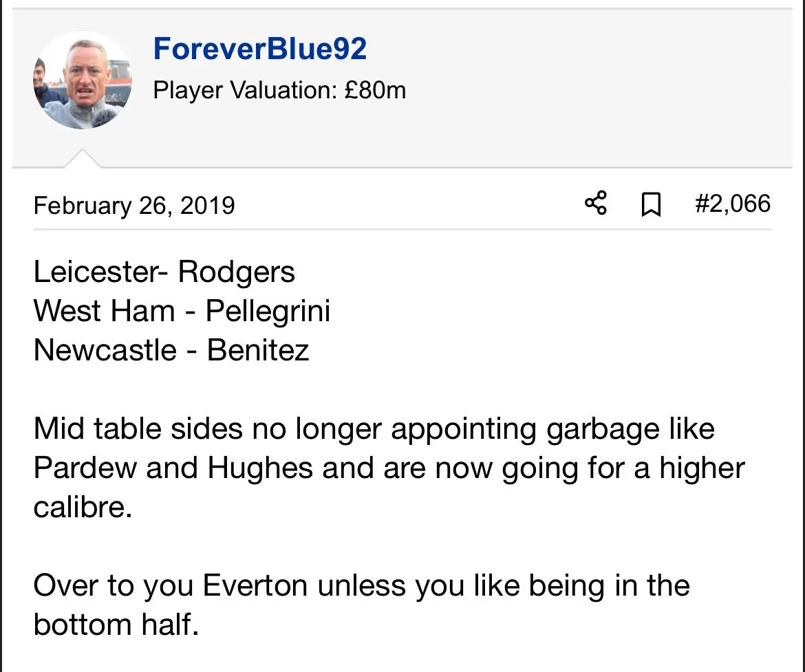The height and width of the screenshot is (672, 805).
Task: Click the pointer notch below the avatar
Action: [x=83, y=159]
